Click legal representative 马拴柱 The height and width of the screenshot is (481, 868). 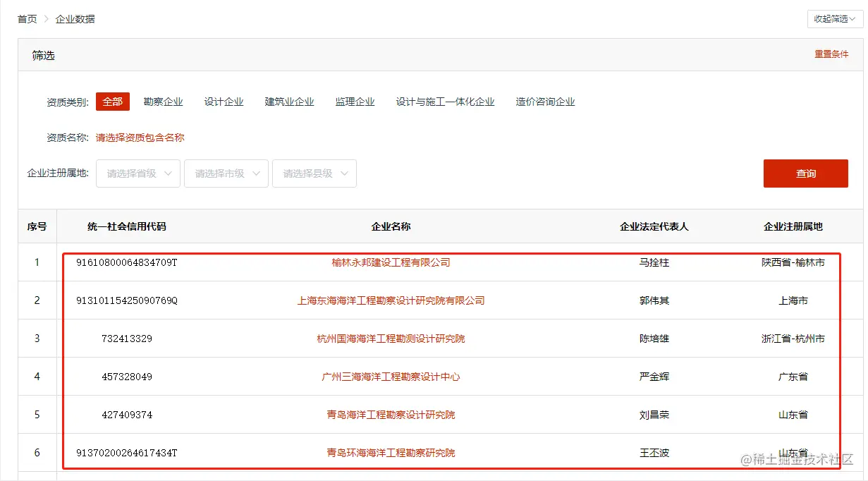pos(654,262)
